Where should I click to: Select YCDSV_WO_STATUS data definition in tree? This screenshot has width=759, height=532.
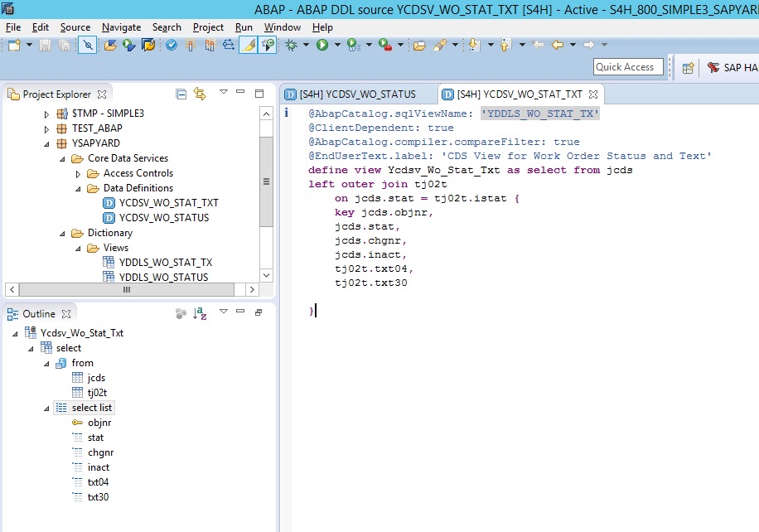pos(164,218)
